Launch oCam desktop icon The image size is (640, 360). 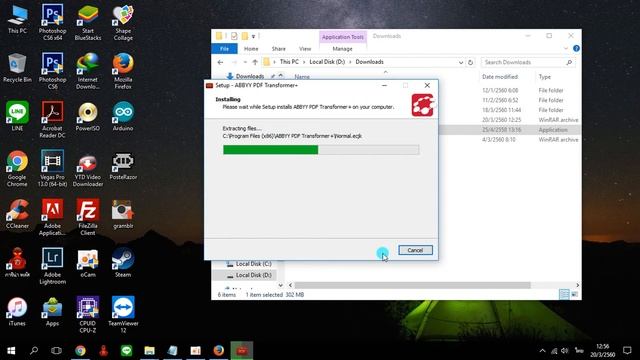(x=88, y=262)
